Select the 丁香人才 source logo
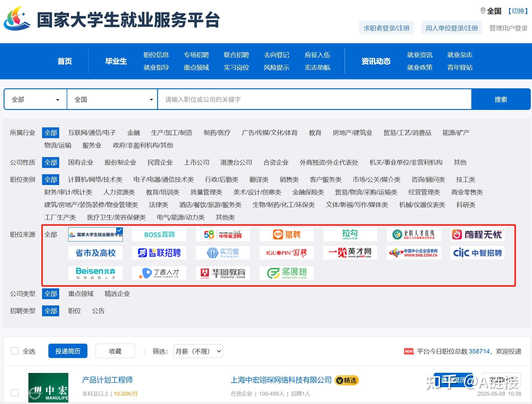The height and width of the screenshot is (404, 532). 159,273
